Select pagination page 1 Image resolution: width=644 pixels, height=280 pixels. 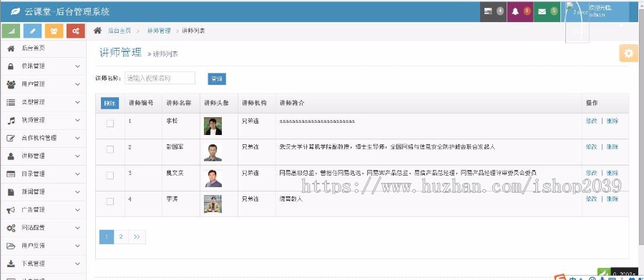coord(107,237)
